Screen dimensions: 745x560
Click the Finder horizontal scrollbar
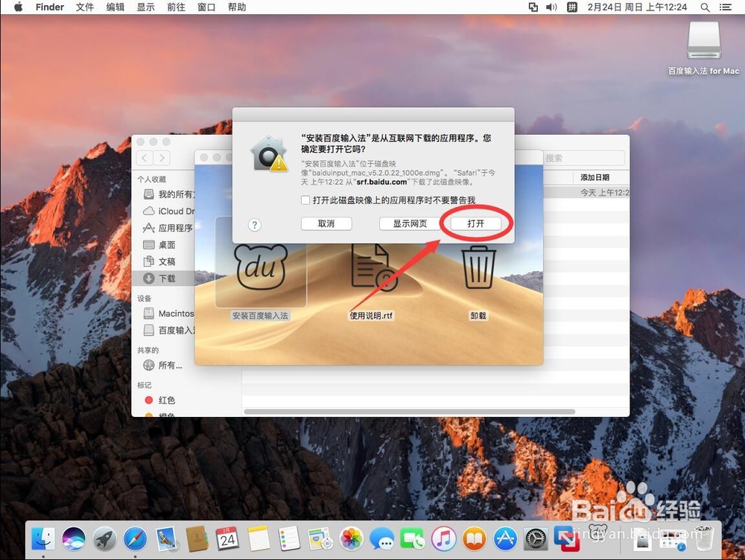[x=409, y=412]
